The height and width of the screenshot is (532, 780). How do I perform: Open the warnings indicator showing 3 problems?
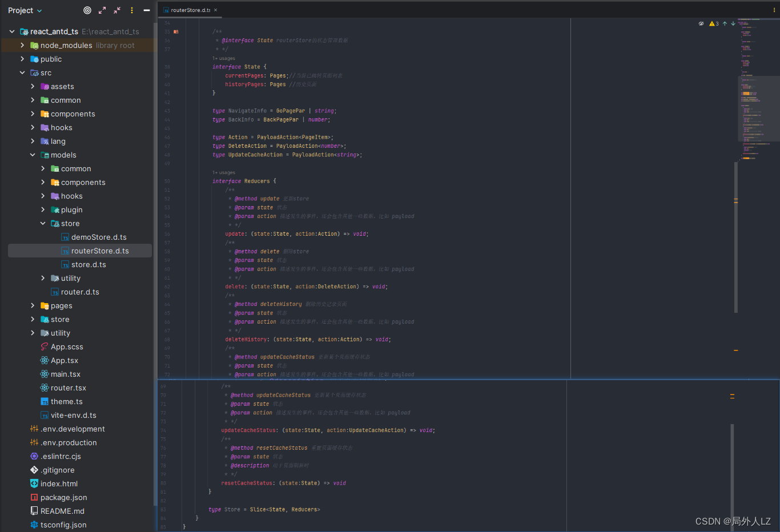point(714,23)
